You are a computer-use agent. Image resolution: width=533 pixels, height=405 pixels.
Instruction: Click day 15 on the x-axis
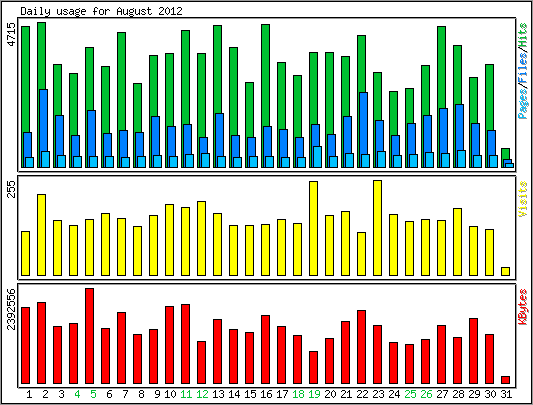[250, 394]
